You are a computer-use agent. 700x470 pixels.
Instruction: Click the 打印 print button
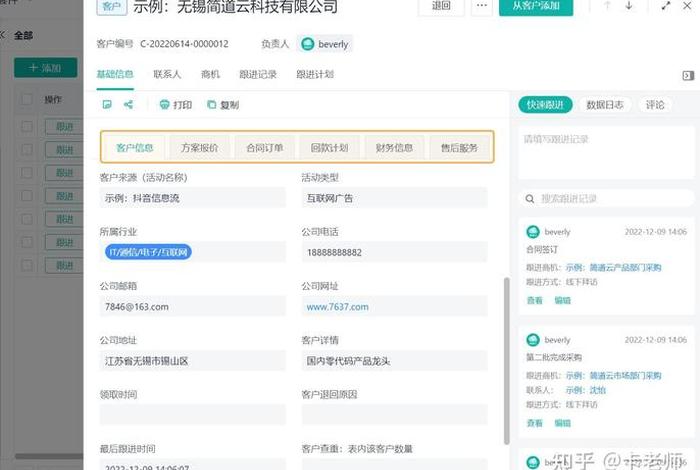[x=176, y=105]
